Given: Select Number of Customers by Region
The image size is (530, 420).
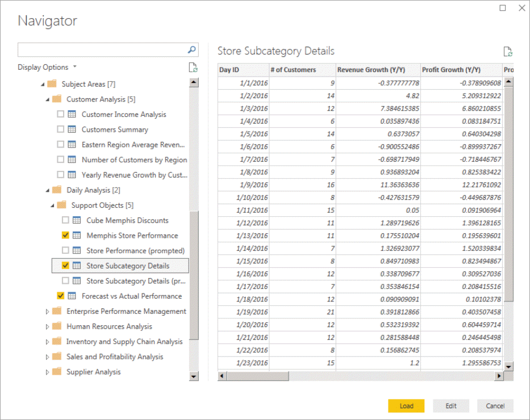Looking at the screenshot, I should point(134,160).
